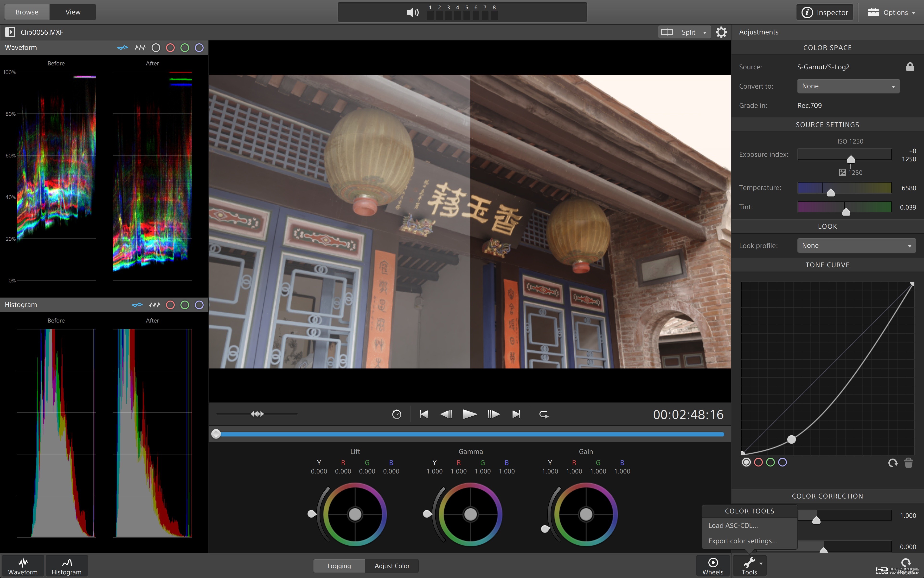Screen dimensions: 924x578
Task: Open the Look profile dropdown
Action: coord(856,246)
